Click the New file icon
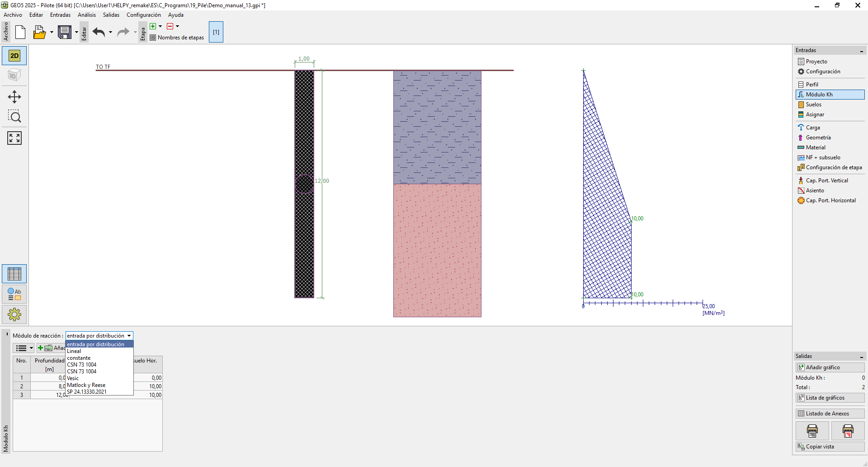868x467 pixels. pyautogui.click(x=20, y=32)
